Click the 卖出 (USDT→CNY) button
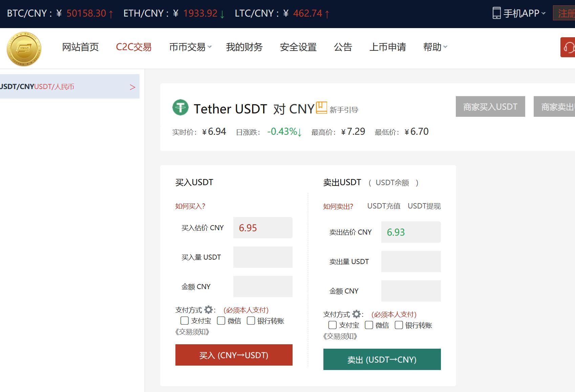The width and height of the screenshot is (575, 392). (x=382, y=359)
